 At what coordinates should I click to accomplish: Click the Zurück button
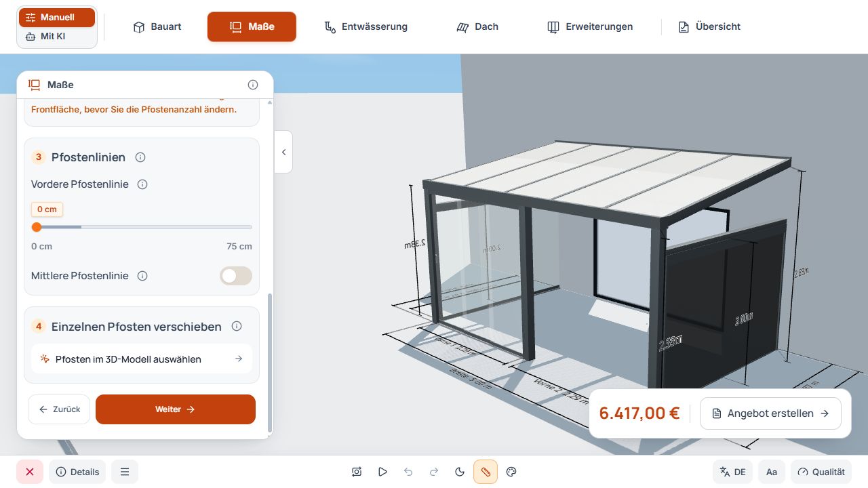[59, 409]
